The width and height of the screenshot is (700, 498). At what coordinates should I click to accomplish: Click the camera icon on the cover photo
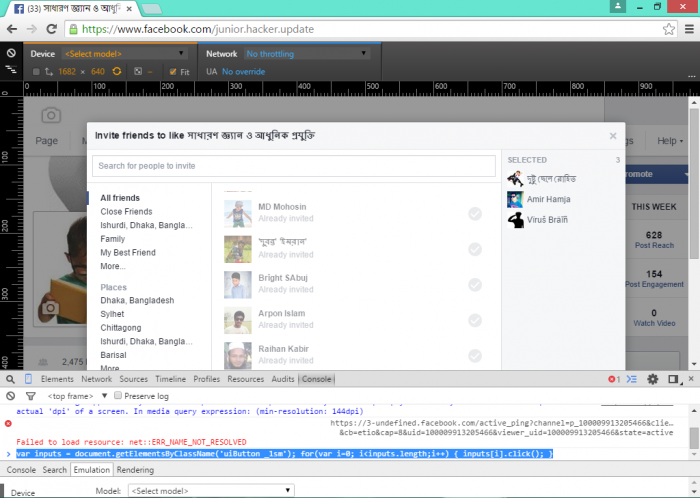click(x=51, y=116)
